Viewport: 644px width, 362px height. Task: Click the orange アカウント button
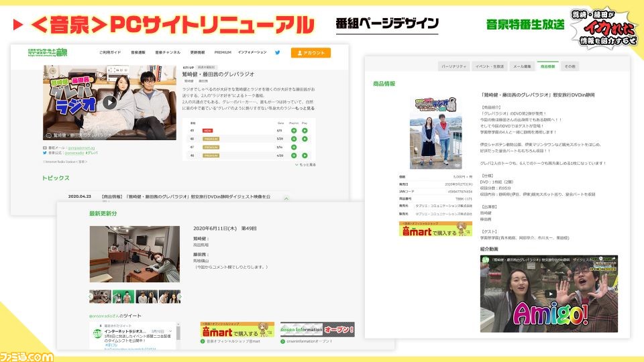(x=311, y=52)
